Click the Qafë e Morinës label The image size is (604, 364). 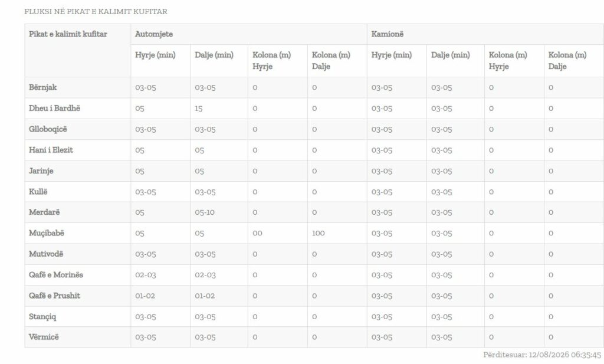pos(56,275)
